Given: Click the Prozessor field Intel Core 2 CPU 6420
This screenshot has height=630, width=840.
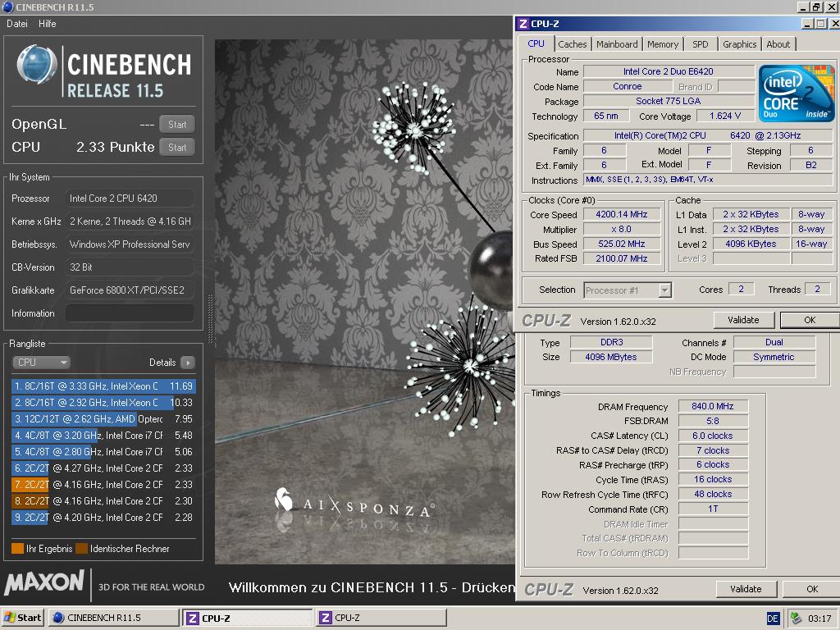Looking at the screenshot, I should pyautogui.click(x=130, y=199).
